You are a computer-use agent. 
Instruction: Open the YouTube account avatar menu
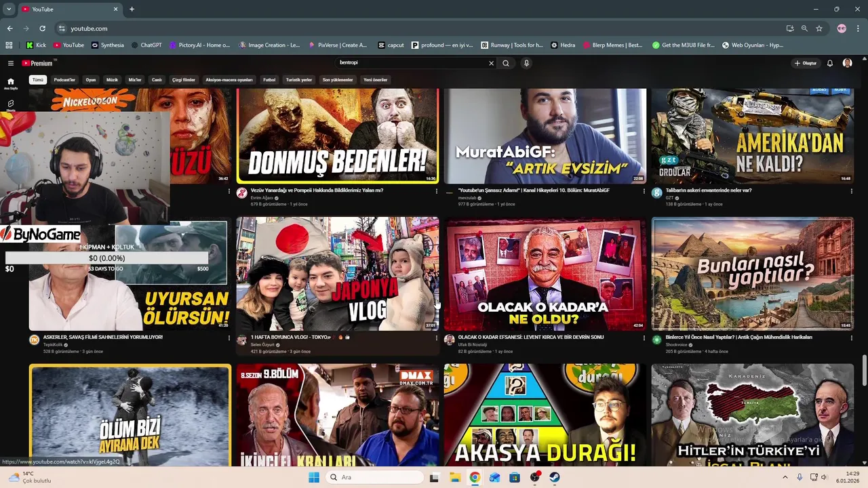(x=847, y=63)
